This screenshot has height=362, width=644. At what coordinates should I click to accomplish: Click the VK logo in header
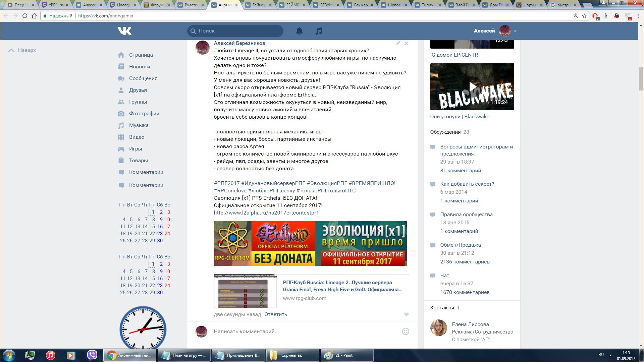[x=125, y=31]
